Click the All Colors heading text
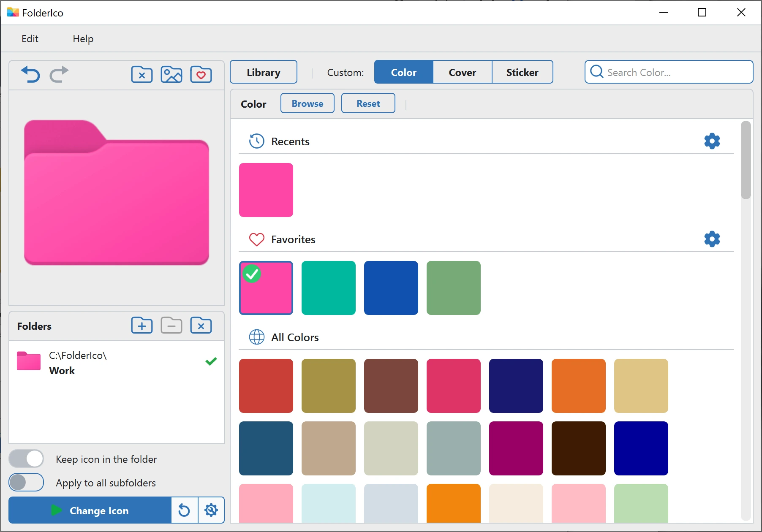 [x=295, y=337]
